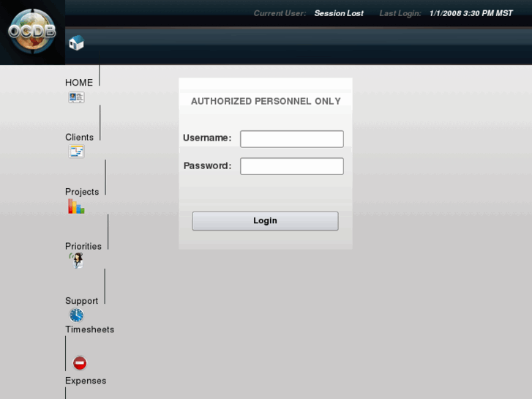Image resolution: width=532 pixels, height=399 pixels.
Task: Focus the Username input field
Action: point(292,139)
